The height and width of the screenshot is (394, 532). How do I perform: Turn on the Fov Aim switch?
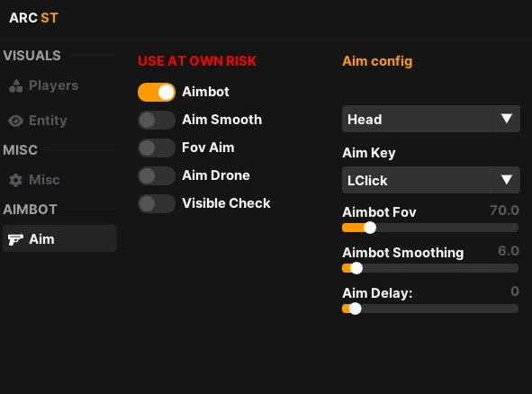click(157, 148)
